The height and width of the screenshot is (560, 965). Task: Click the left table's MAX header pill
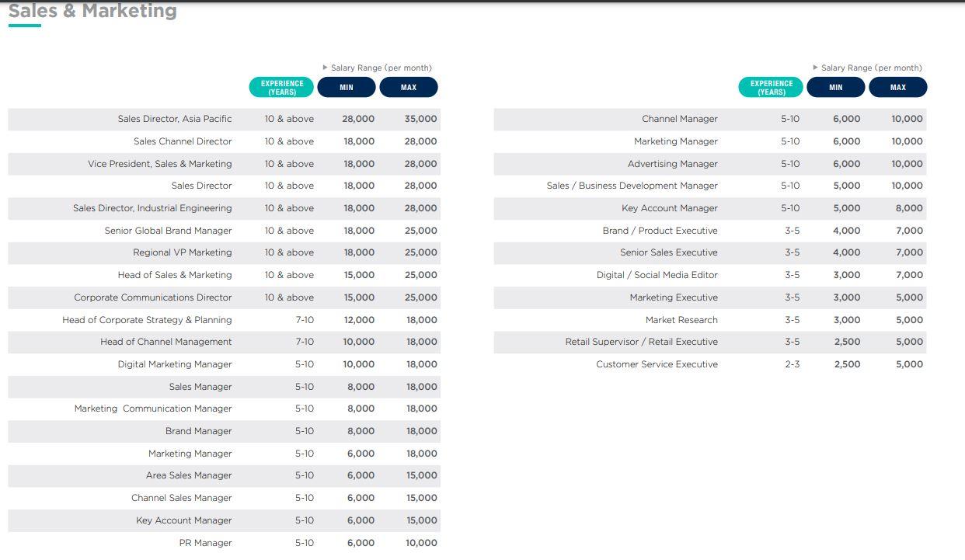[409, 88]
